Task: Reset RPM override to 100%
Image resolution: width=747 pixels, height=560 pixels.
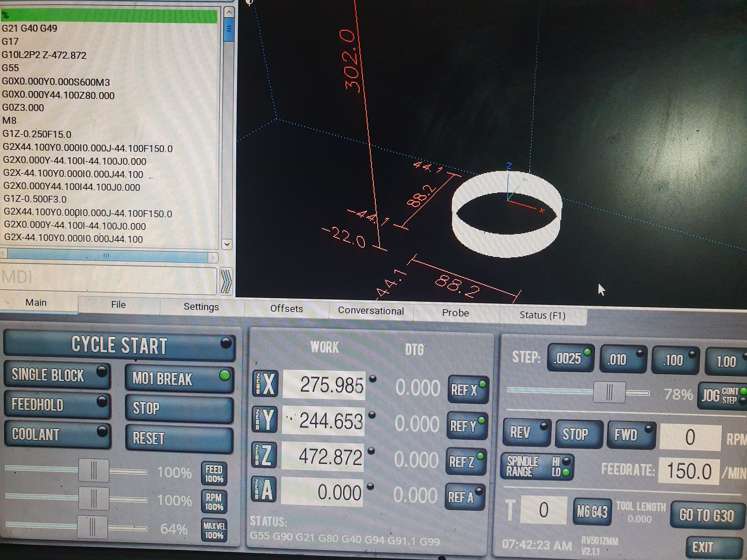Action: pos(214,502)
